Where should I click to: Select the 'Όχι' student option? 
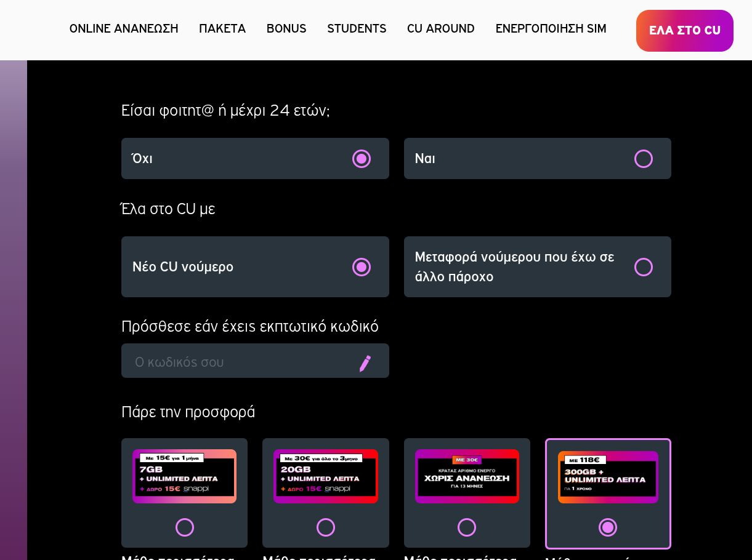pyautogui.click(x=361, y=159)
